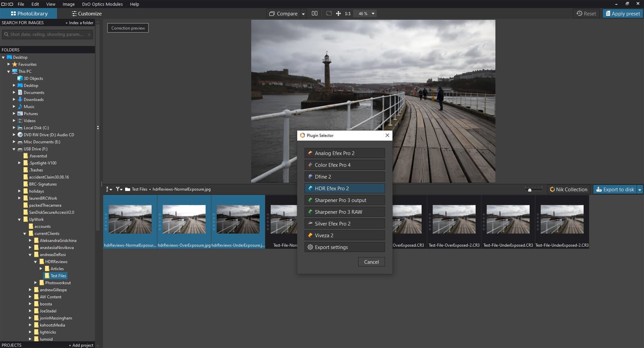Select DVD RW Drive (D:) Audio CD
The width and height of the screenshot is (644, 348).
(46, 135)
